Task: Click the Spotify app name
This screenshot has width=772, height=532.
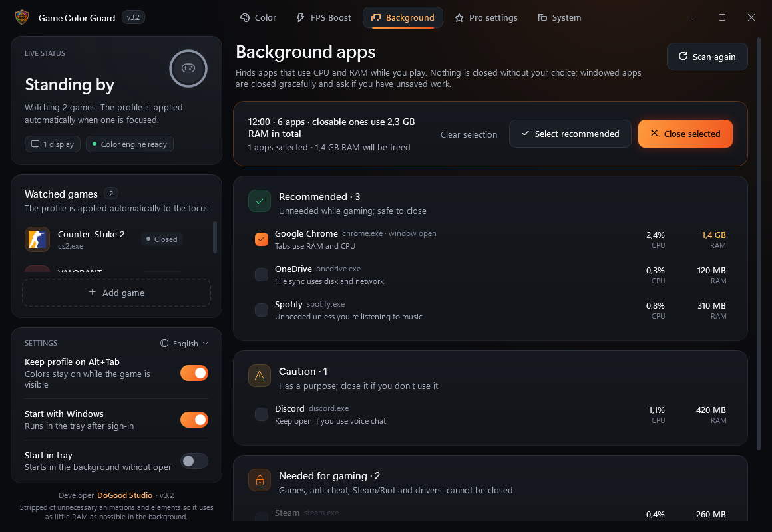Action: coord(289,305)
